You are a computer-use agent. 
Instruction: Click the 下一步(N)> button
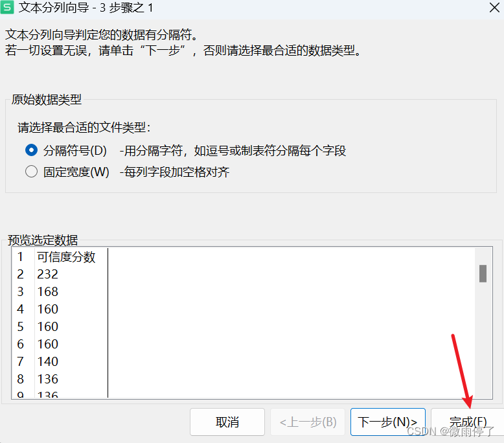coord(387,422)
